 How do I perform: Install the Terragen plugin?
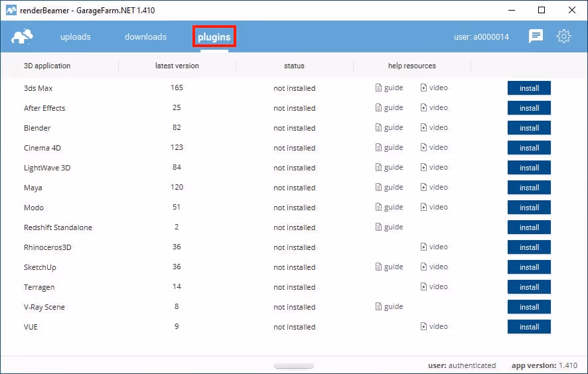[529, 286]
